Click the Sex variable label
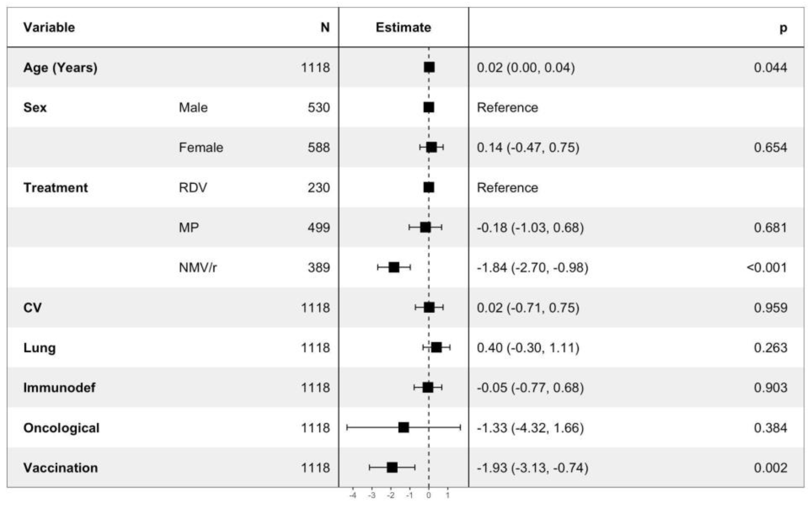 (x=35, y=108)
